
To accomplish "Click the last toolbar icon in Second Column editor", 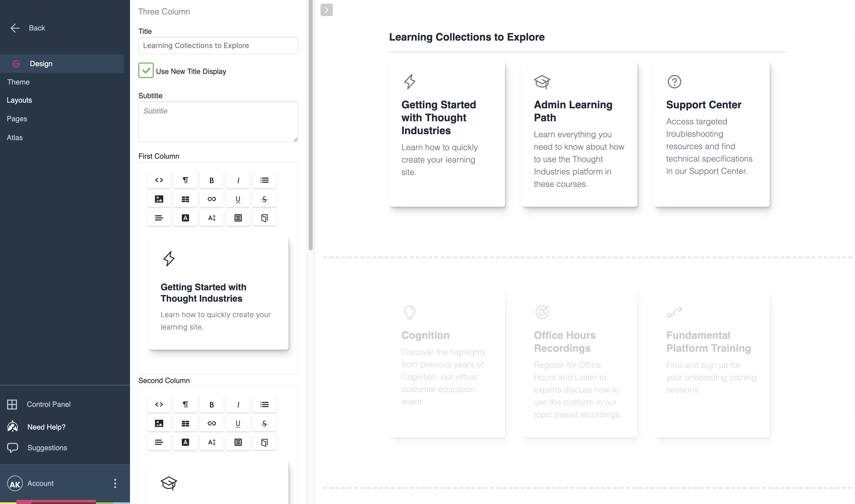I will tap(264, 442).
